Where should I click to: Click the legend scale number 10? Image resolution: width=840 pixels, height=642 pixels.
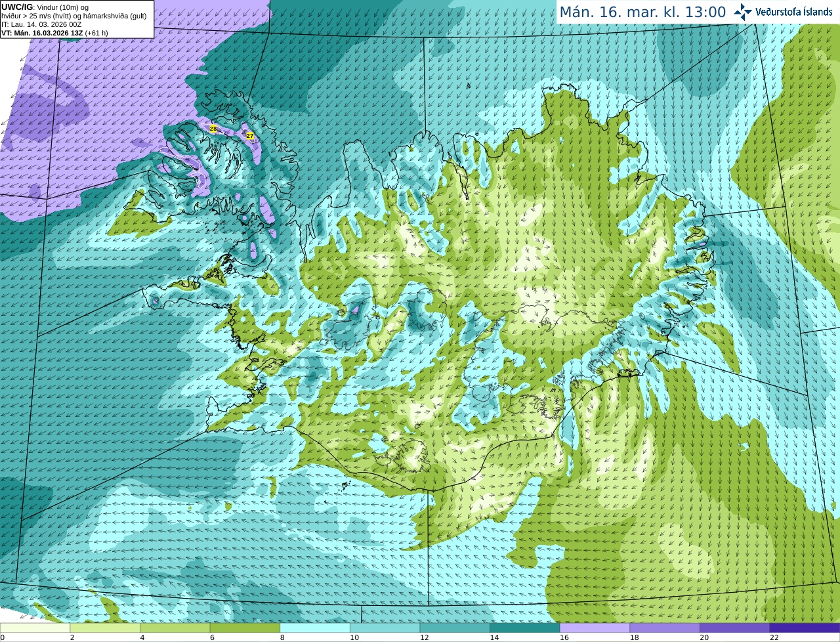(x=354, y=637)
